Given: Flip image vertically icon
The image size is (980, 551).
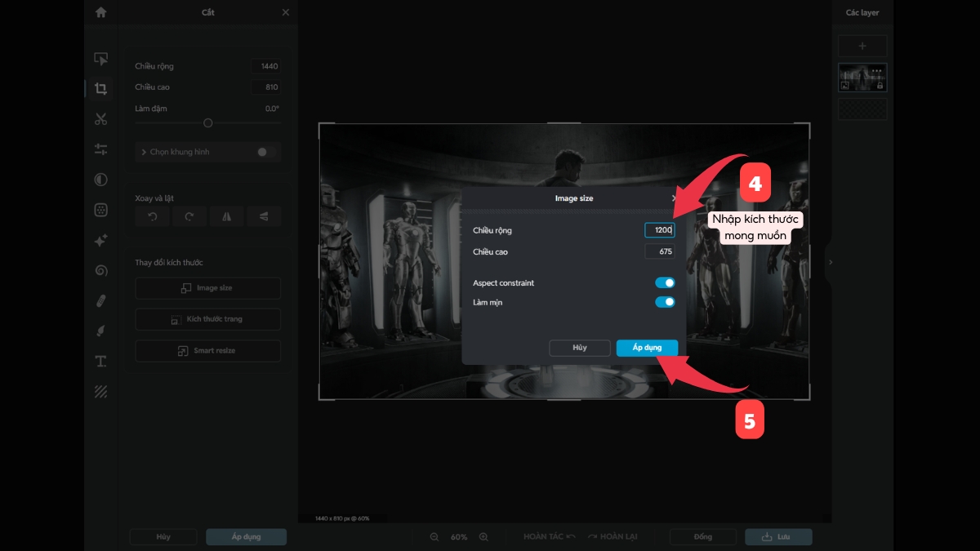Looking at the screenshot, I should pos(264,216).
